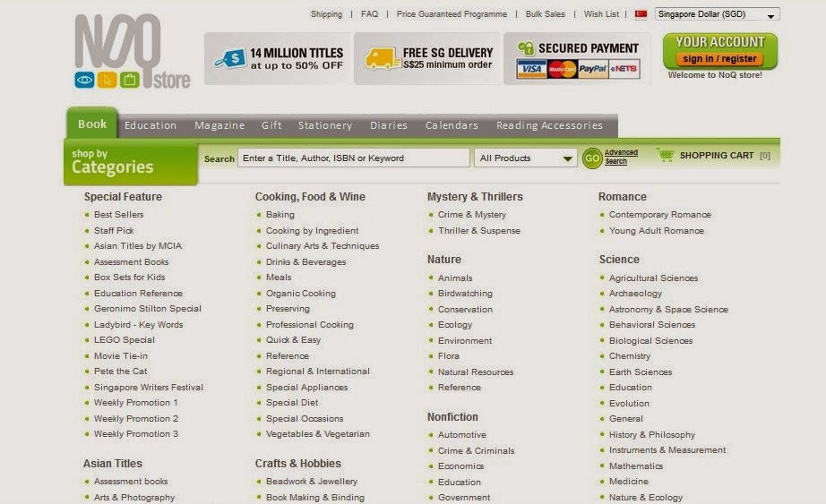Open the Automotive category

(x=462, y=434)
